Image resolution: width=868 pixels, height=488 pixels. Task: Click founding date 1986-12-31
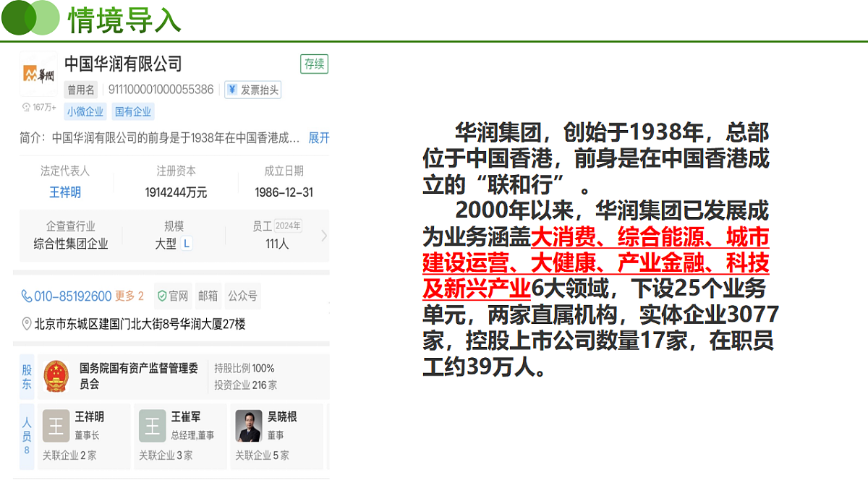[284, 192]
